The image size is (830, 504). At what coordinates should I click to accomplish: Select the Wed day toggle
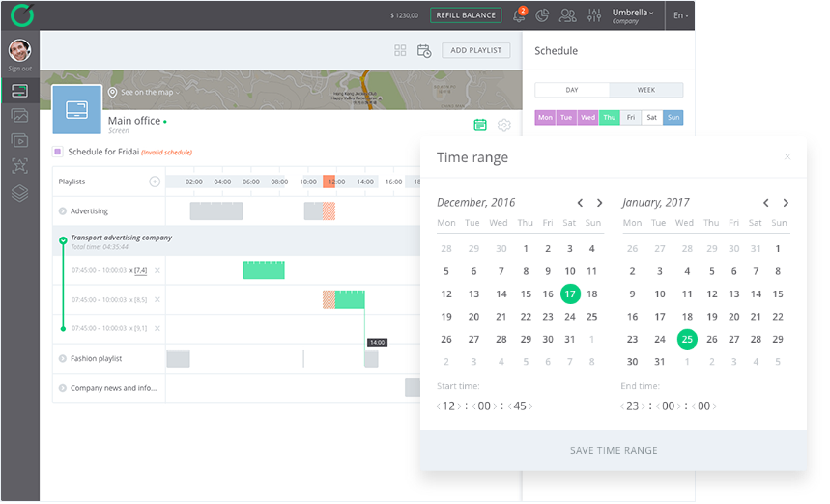[588, 118]
